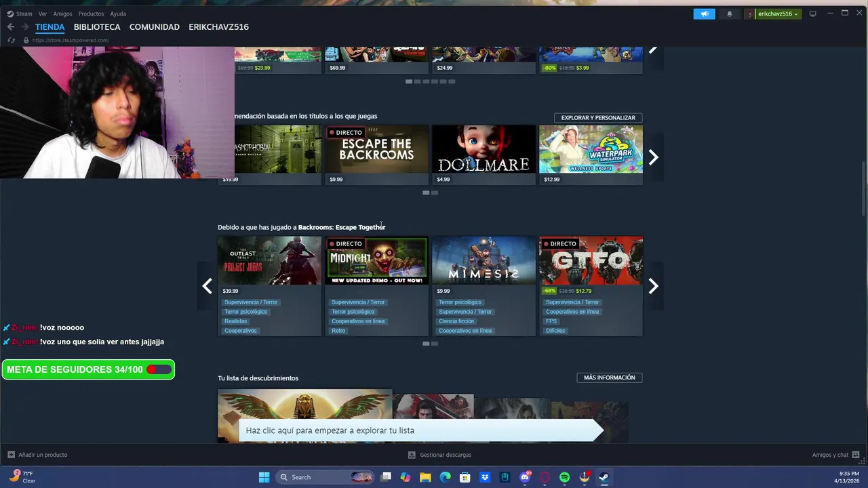868x488 pixels.
Task: Open Task View on the taskbar
Action: [x=386, y=477]
